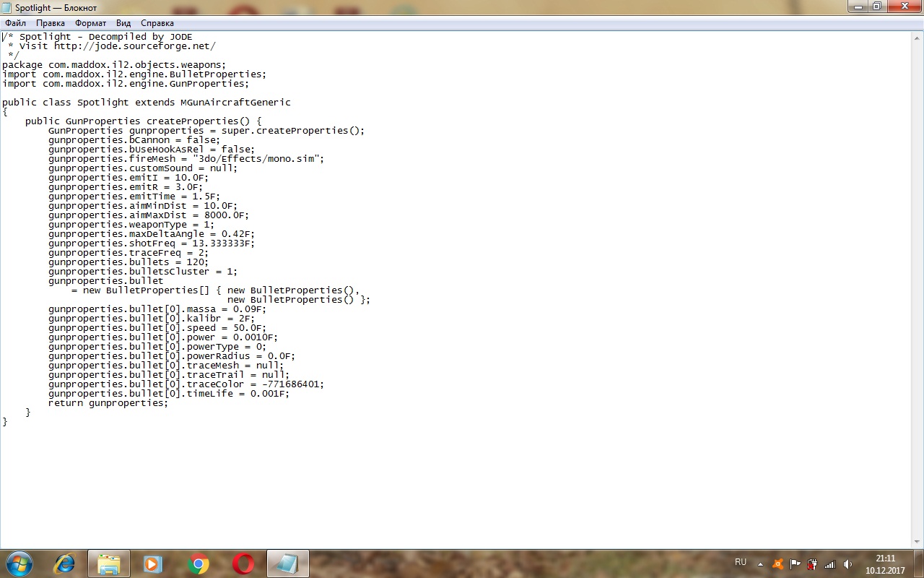Close the Spotlight Notepad window
Viewport: 924px width, 578px height.
tap(904, 7)
